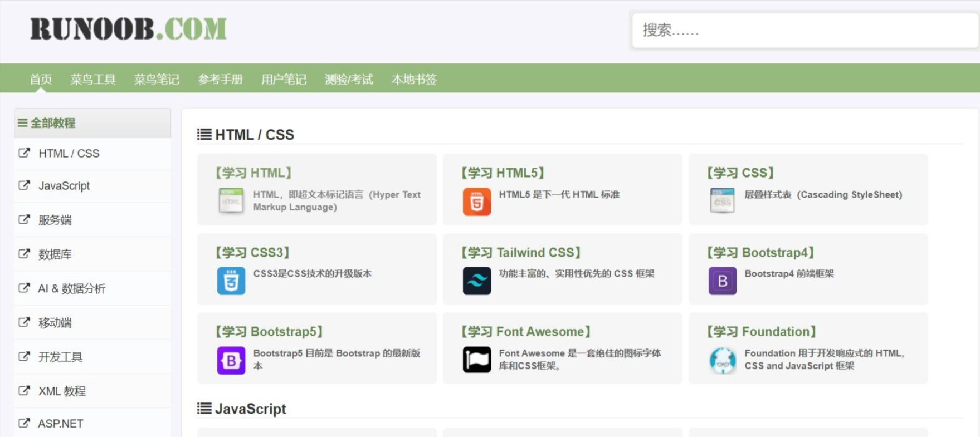980x437 pixels.
Task: Click description '功能丰富的、实用性优先的 CSS 框架'
Action: tap(577, 273)
